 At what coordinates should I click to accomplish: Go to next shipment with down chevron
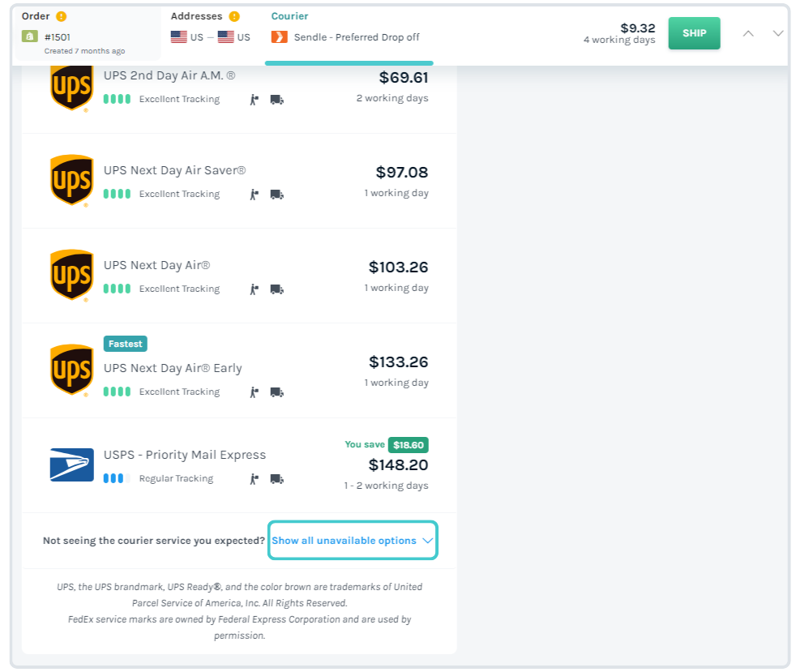coord(778,33)
